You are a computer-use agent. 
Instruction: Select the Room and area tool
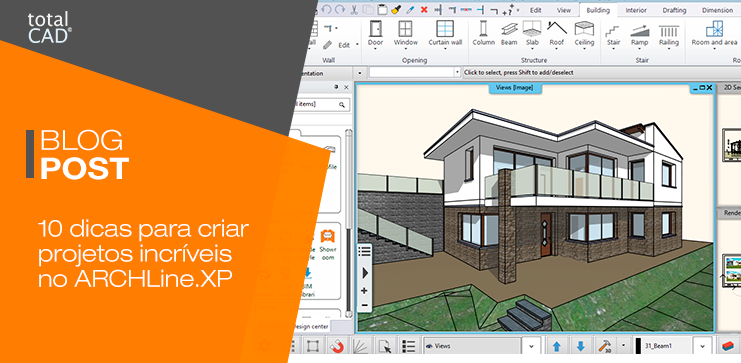click(715, 33)
